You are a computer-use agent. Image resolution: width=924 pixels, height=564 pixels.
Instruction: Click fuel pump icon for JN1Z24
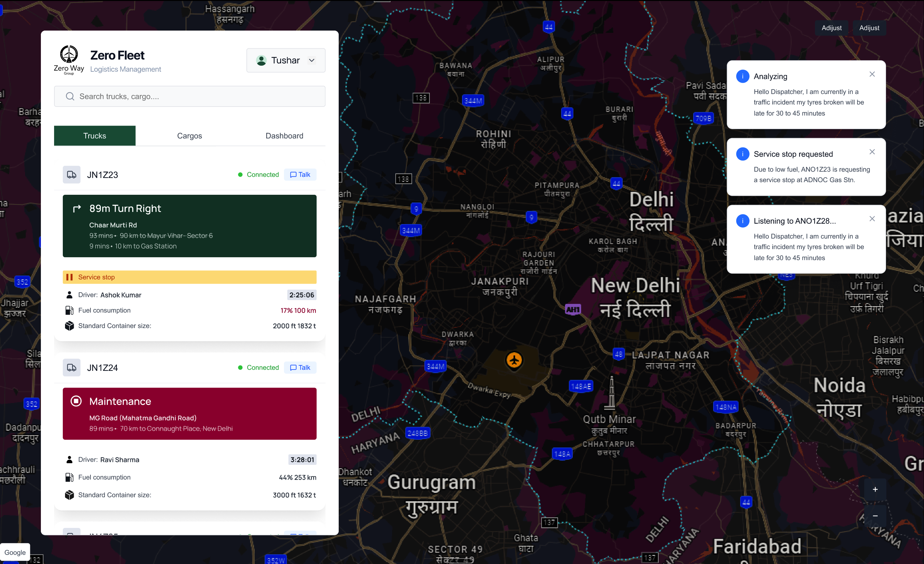(x=69, y=477)
